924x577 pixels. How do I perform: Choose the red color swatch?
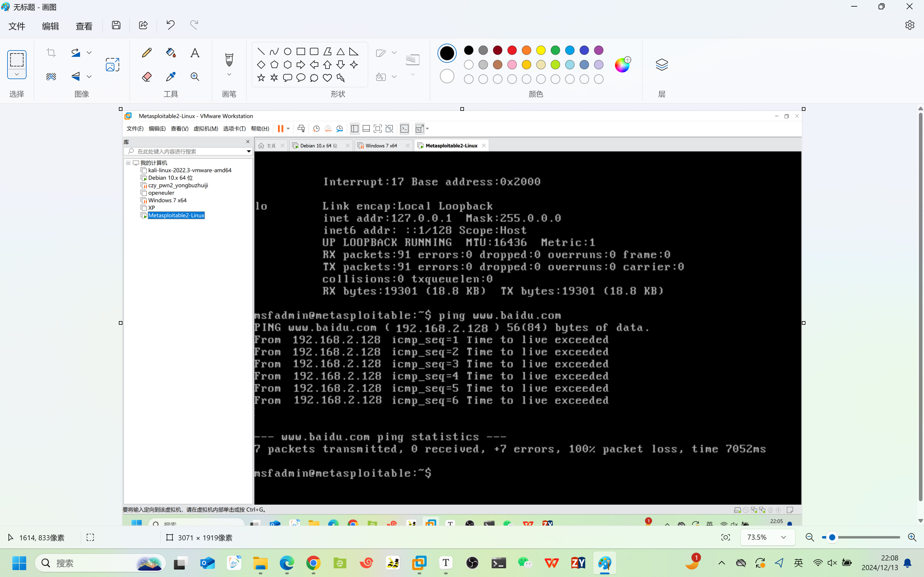pyautogui.click(x=512, y=51)
